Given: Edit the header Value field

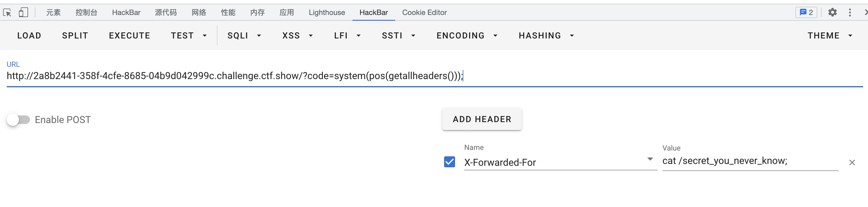Looking at the screenshot, I should tap(750, 161).
